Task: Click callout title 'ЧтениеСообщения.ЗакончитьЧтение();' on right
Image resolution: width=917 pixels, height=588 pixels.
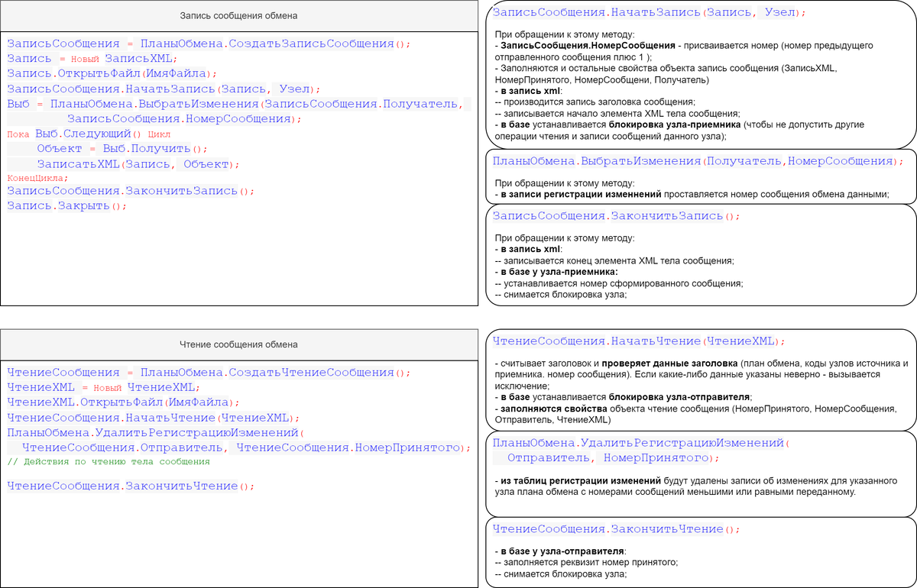Action: pyautogui.click(x=617, y=529)
